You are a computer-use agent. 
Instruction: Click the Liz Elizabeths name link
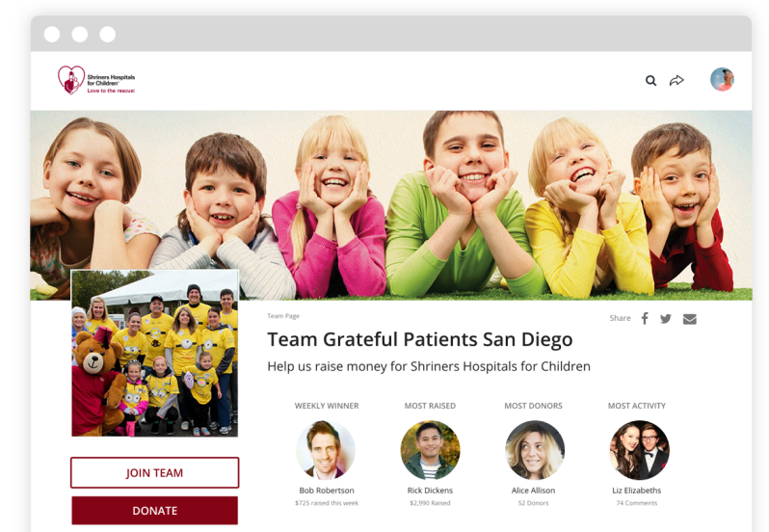pos(637,491)
